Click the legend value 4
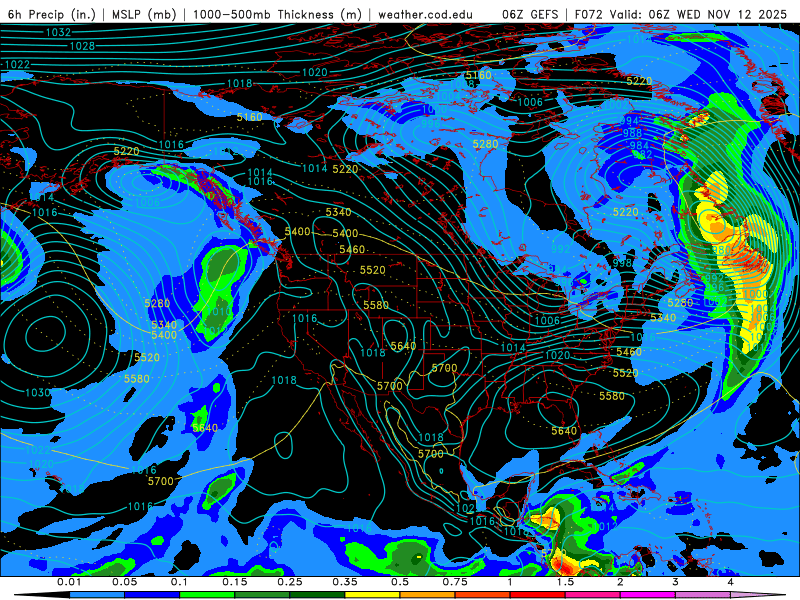Screen dimensions: 800x600 coord(730,582)
